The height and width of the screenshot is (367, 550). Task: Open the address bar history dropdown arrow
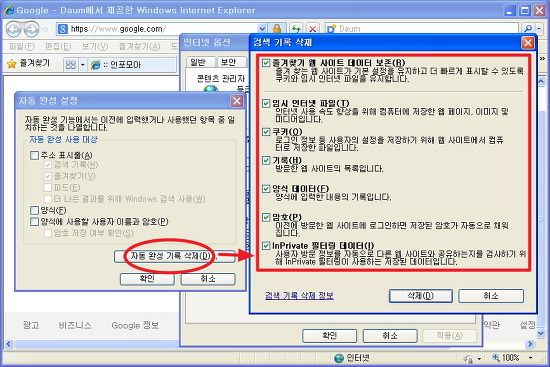pyautogui.click(x=262, y=29)
